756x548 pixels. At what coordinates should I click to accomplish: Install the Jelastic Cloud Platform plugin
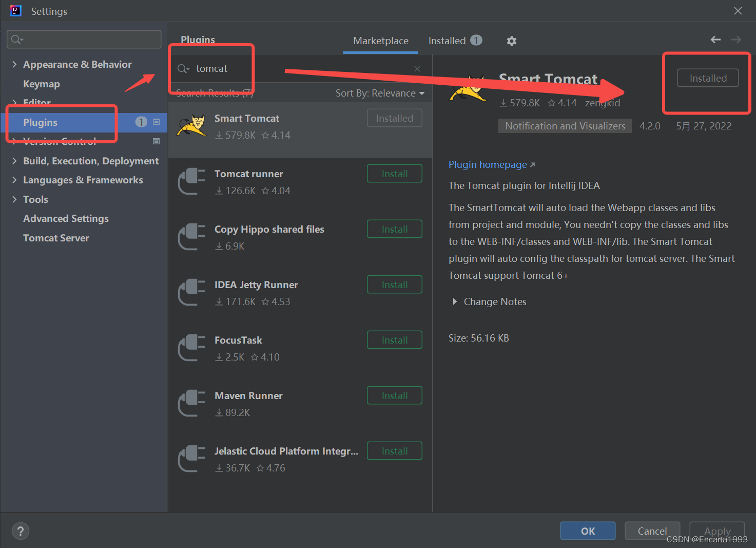(395, 451)
